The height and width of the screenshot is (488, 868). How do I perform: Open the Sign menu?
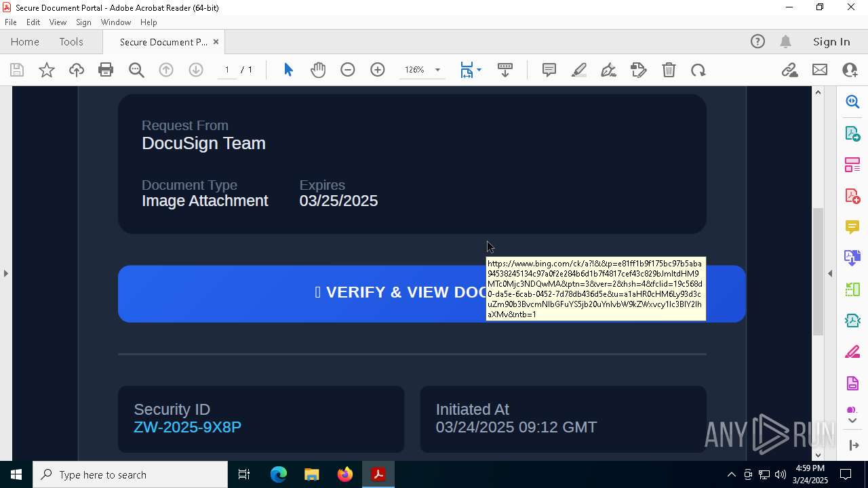click(83, 22)
